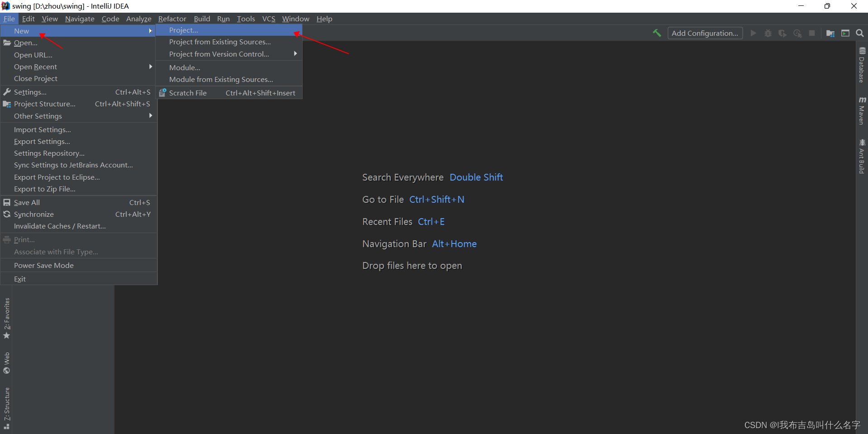Open the Web side panel
The width and height of the screenshot is (868, 434).
coord(6,363)
